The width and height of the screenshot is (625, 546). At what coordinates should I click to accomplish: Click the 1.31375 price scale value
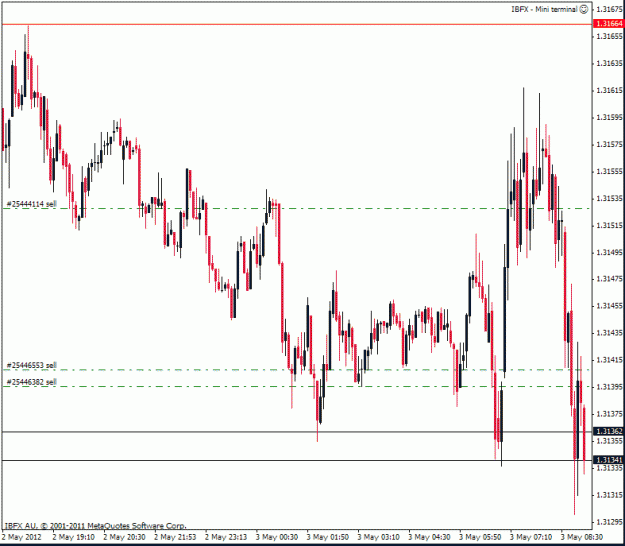609,414
